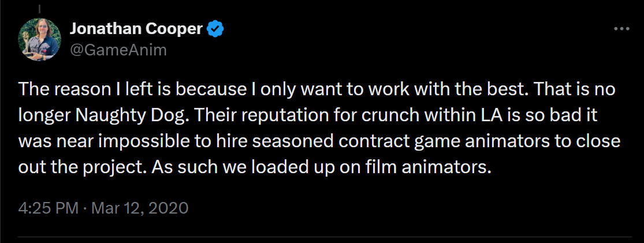Open the tweet's more options ellipsis
Viewport: 644px width, 243px height.
(x=621, y=28)
